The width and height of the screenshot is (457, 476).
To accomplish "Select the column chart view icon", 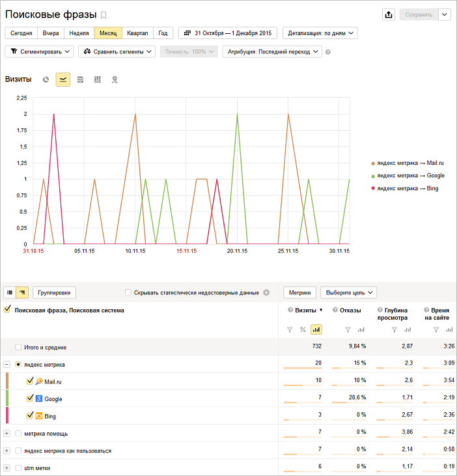I will click(x=98, y=79).
